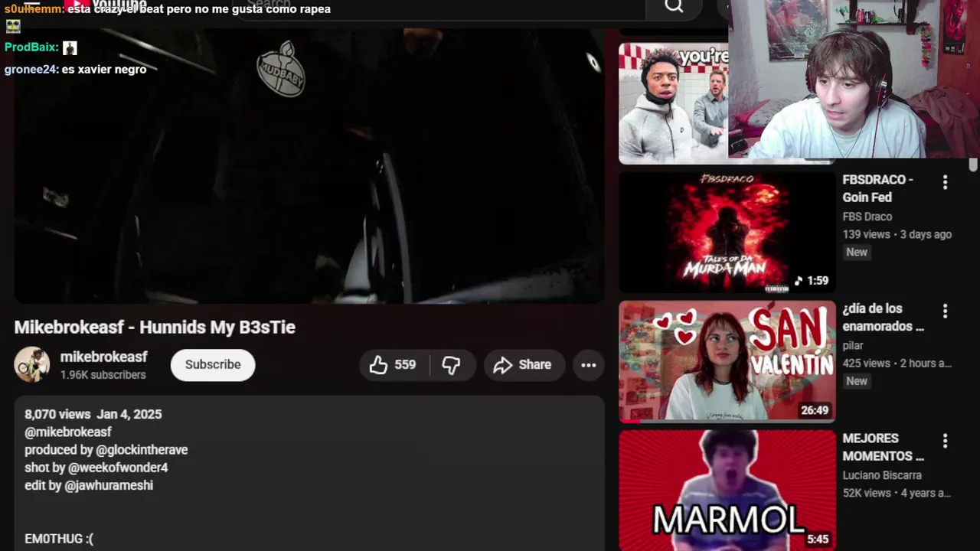Open mikebrokeasf channel name link
980x551 pixels.
pos(104,357)
